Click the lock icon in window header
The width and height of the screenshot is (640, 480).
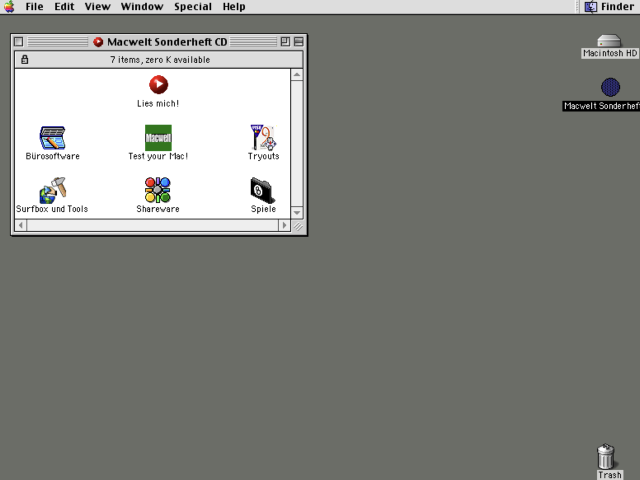tap(24, 60)
